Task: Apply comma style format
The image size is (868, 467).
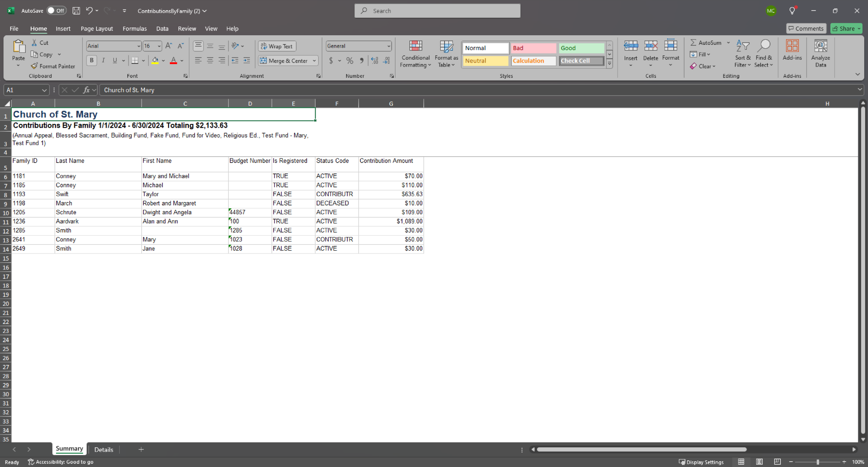Action: [362, 61]
